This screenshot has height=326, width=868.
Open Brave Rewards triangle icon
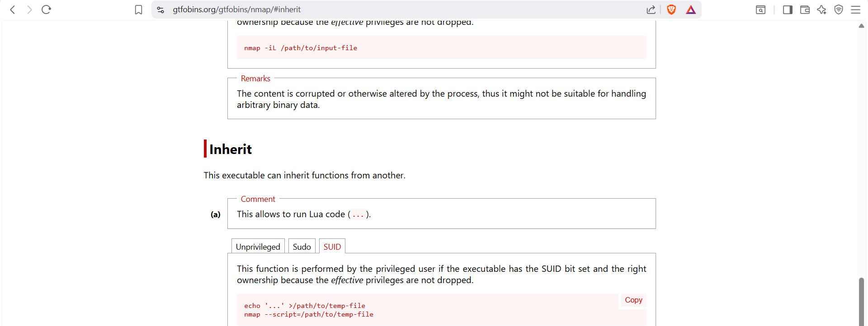point(691,9)
